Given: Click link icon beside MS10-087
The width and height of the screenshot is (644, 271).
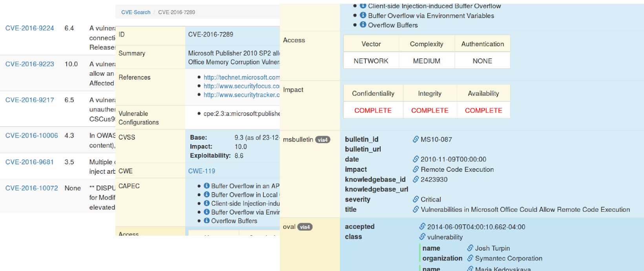Looking at the screenshot, I should coord(416,139).
